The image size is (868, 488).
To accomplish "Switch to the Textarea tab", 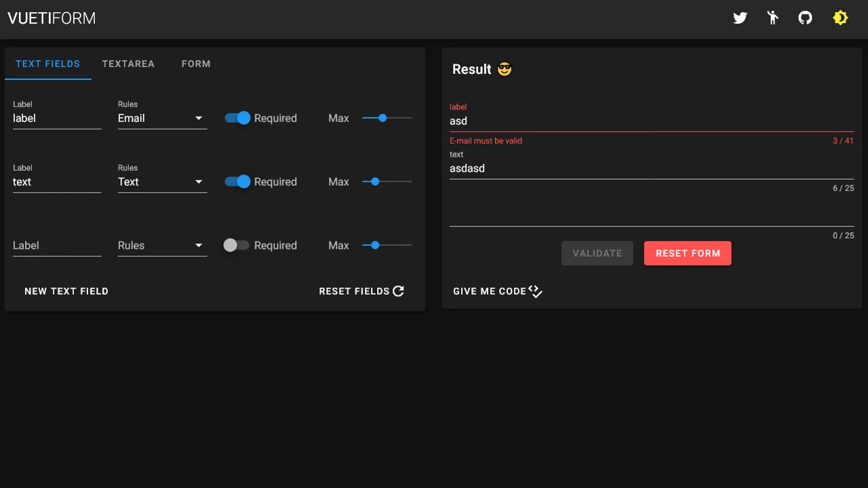I will (128, 64).
